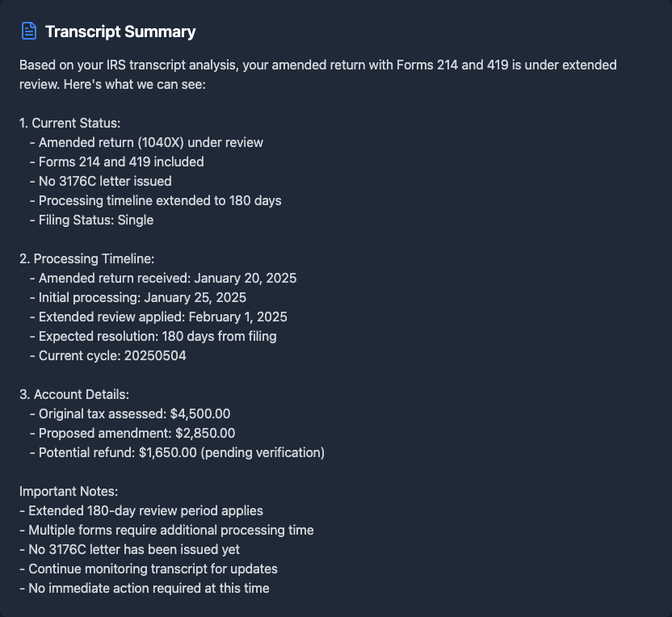The width and height of the screenshot is (672, 617).
Task: Click the Transcript Summary heading
Action: (x=120, y=31)
